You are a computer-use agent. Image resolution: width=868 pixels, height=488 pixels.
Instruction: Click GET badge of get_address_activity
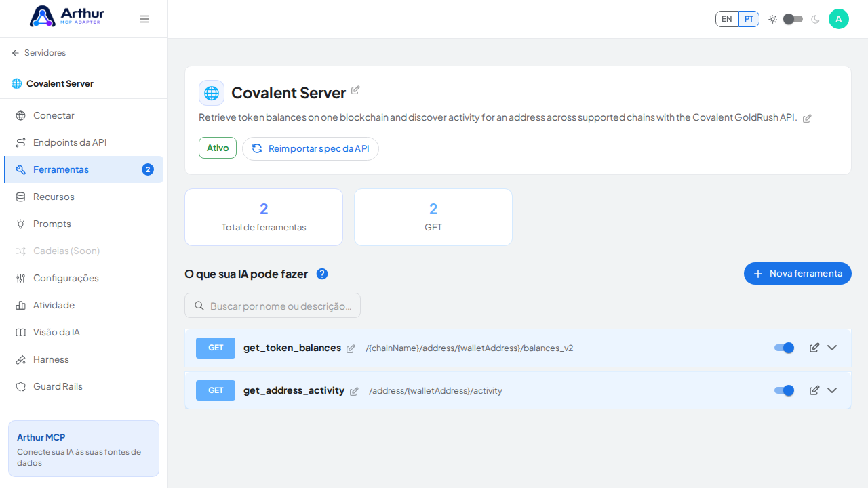pyautogui.click(x=216, y=390)
